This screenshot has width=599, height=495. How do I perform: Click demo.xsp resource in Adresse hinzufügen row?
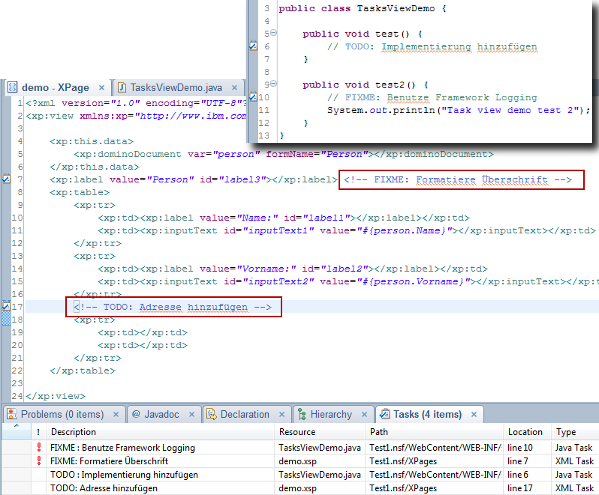tap(298, 488)
